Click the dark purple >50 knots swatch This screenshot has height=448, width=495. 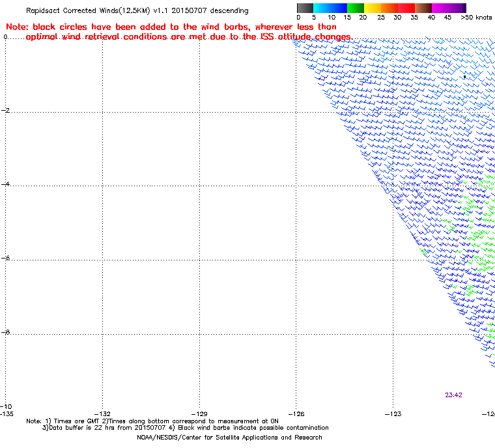(464, 8)
